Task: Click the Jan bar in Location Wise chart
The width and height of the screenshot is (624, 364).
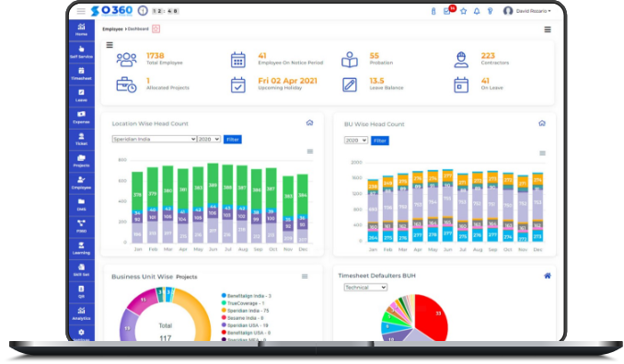Action: (x=137, y=207)
